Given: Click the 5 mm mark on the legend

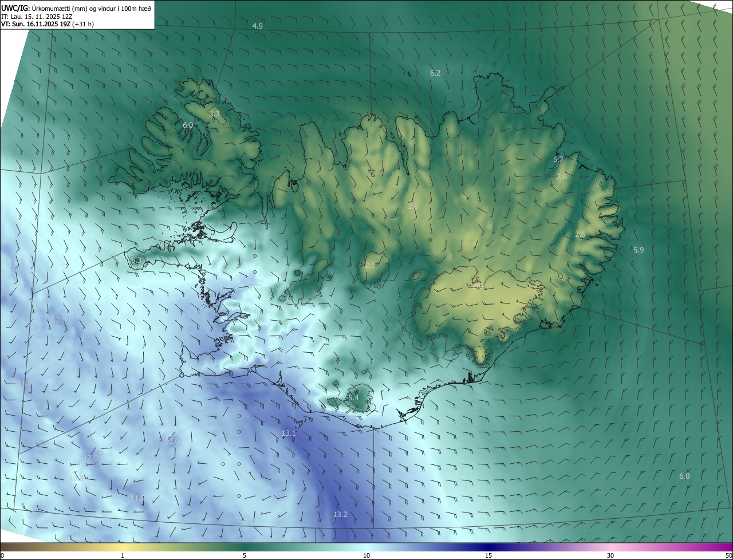Looking at the screenshot, I should pyautogui.click(x=245, y=555).
